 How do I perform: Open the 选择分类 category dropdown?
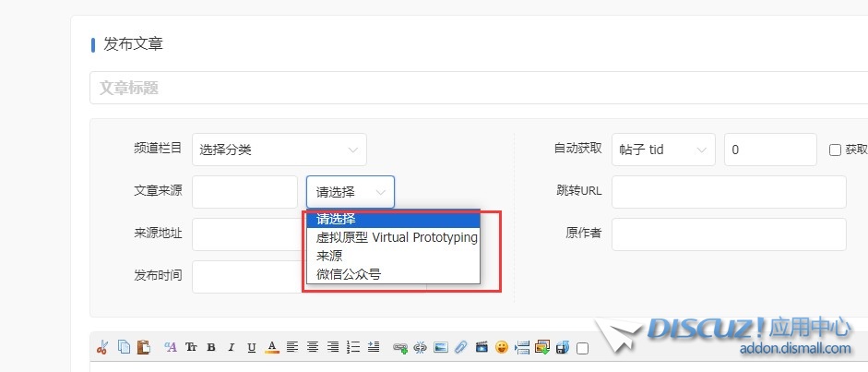coord(279,150)
